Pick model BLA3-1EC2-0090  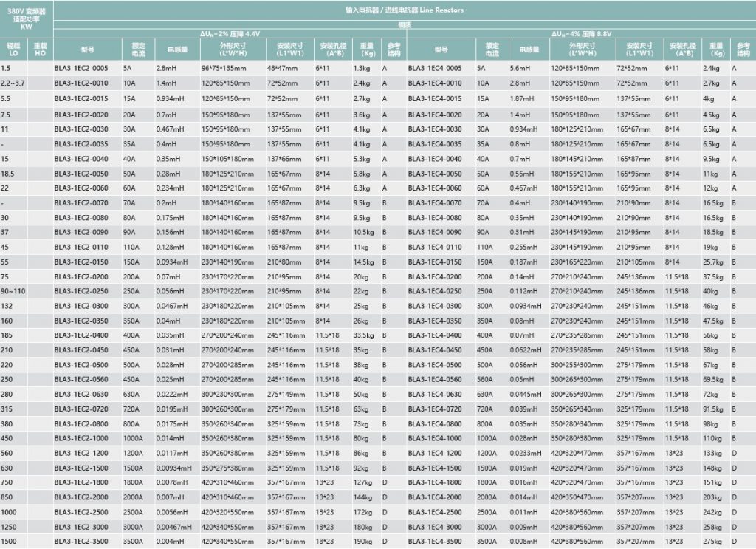pos(81,232)
